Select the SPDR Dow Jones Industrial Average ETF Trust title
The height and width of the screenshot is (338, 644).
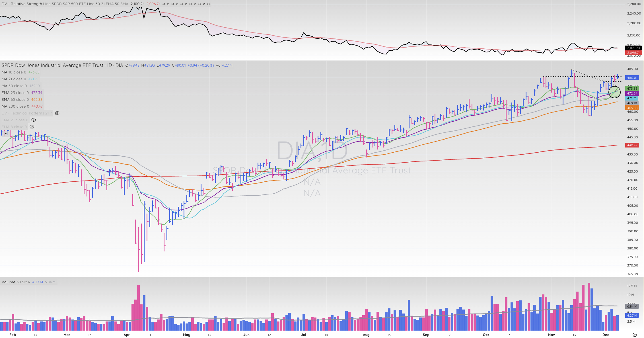pos(53,65)
